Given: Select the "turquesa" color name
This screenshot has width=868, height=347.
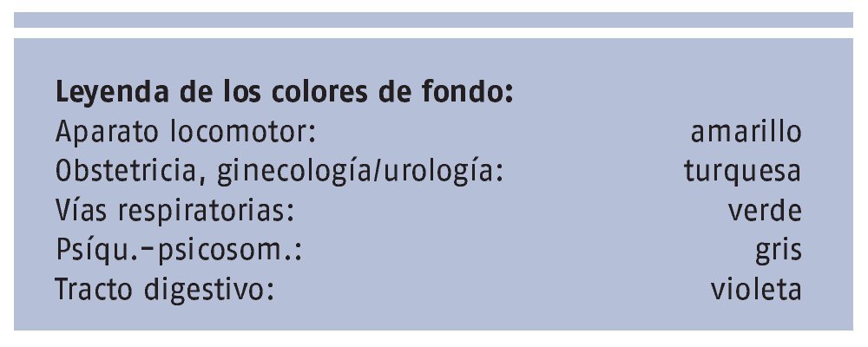Looking at the screenshot, I should [741, 172].
